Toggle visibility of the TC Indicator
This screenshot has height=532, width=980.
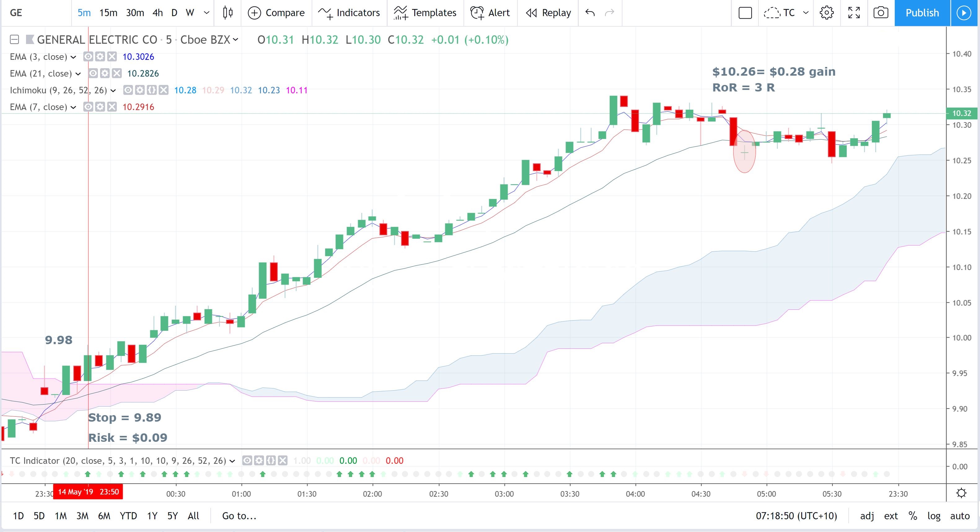pyautogui.click(x=247, y=461)
